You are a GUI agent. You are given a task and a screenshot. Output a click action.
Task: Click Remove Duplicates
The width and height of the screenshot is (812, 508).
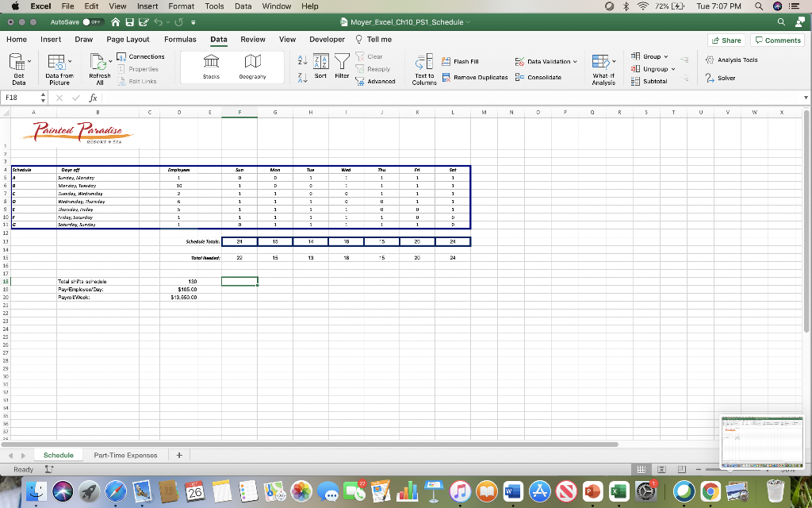click(475, 77)
